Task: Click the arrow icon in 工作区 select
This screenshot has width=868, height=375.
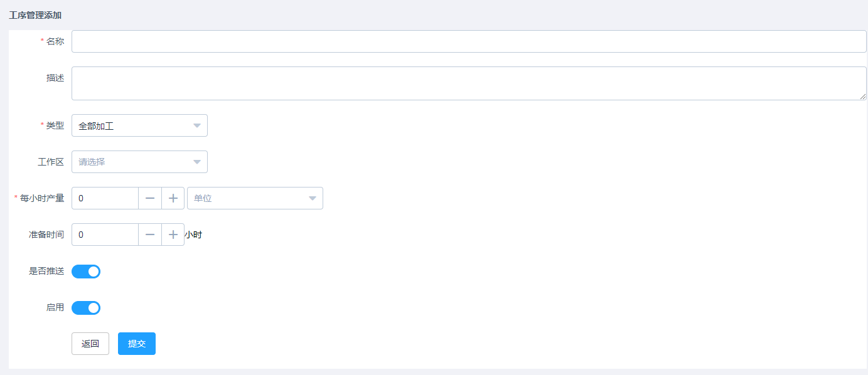Action: pyautogui.click(x=196, y=162)
